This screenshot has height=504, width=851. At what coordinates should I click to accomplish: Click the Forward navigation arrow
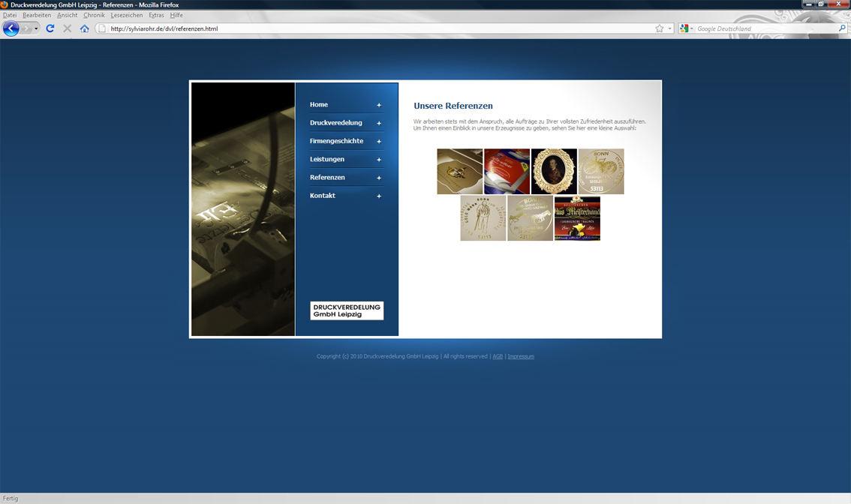(x=26, y=28)
